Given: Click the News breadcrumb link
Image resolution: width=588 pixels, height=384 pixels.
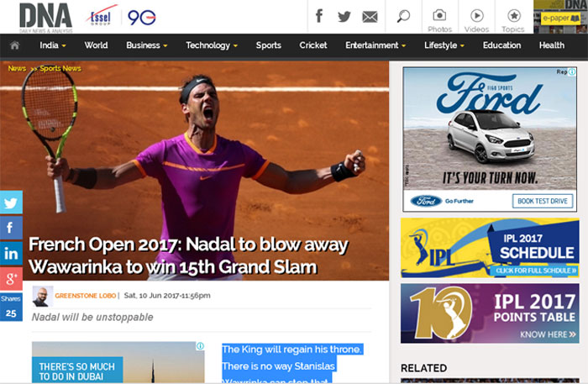Looking at the screenshot, I should click(x=17, y=68).
